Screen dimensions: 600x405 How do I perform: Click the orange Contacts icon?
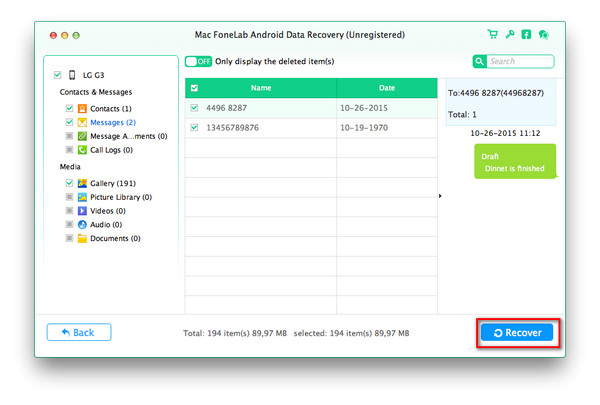tap(82, 108)
